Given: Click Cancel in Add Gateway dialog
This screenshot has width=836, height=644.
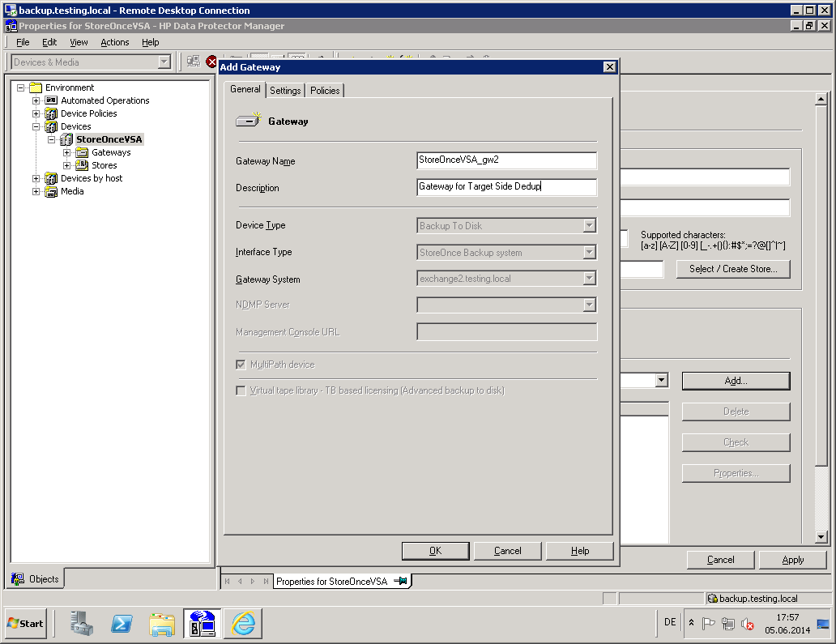Looking at the screenshot, I should [508, 551].
